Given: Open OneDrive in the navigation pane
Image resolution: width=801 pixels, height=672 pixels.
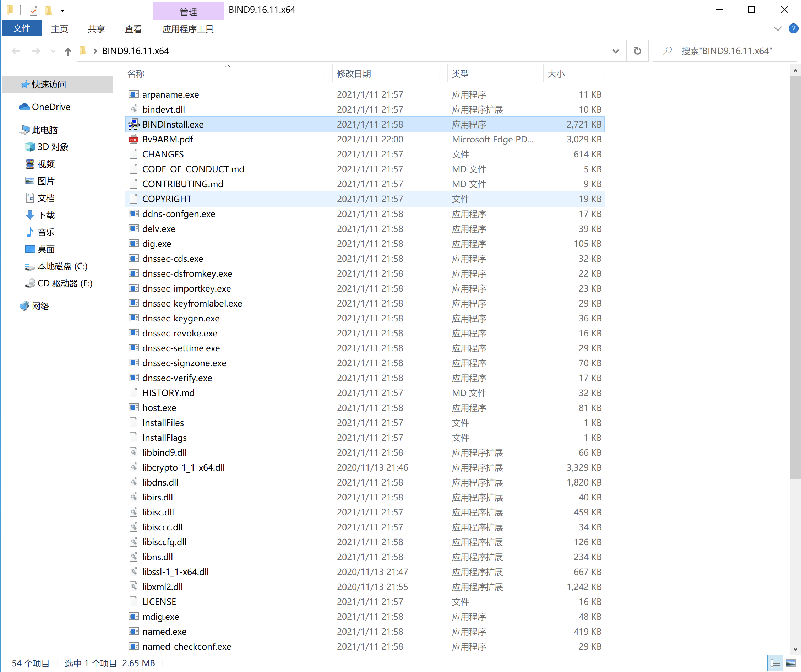Looking at the screenshot, I should click(45, 107).
